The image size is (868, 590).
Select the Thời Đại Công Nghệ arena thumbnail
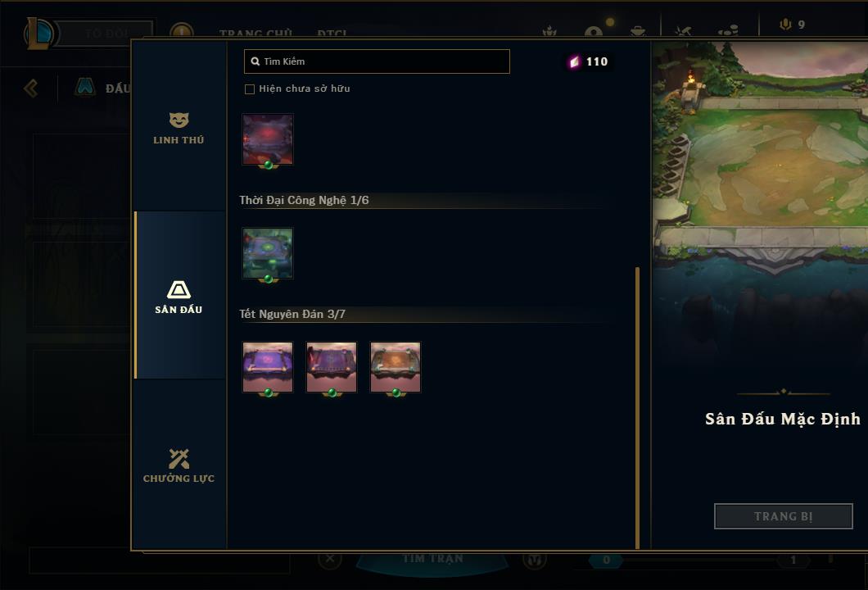268,253
